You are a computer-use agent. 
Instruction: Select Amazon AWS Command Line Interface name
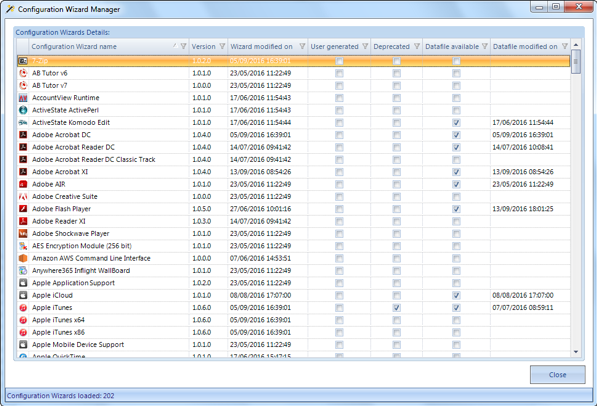coord(91,258)
